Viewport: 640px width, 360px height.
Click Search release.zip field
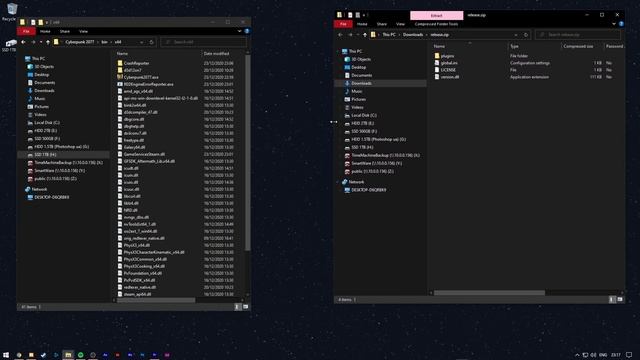click(x=578, y=35)
